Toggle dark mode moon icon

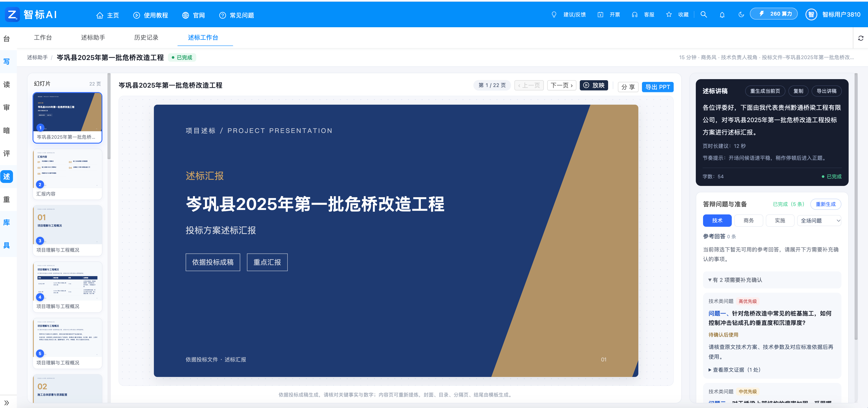[741, 15]
